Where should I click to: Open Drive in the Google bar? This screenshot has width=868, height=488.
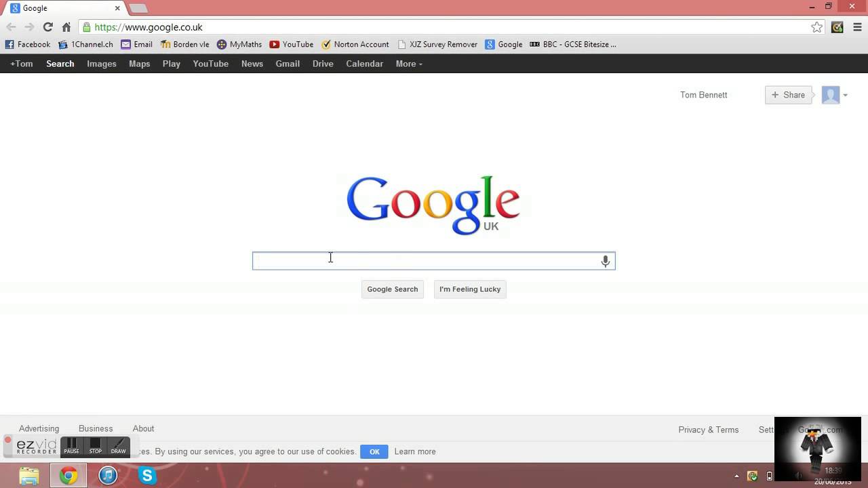pyautogui.click(x=323, y=64)
